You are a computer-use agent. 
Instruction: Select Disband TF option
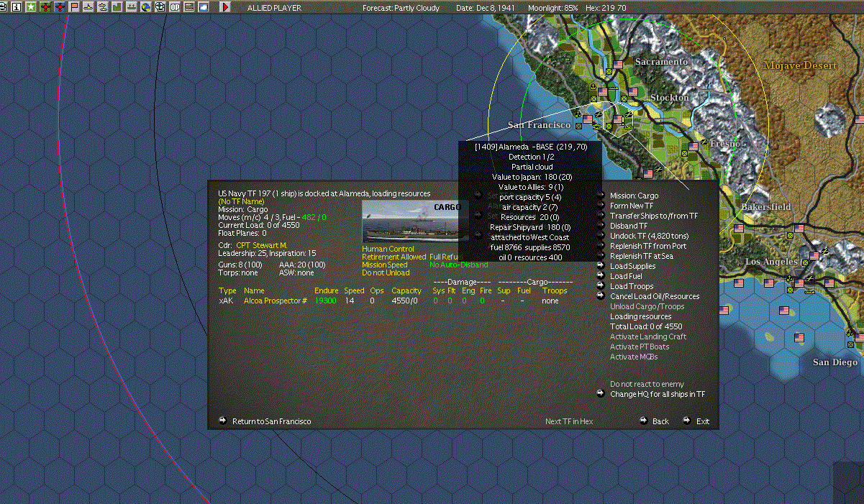(627, 226)
